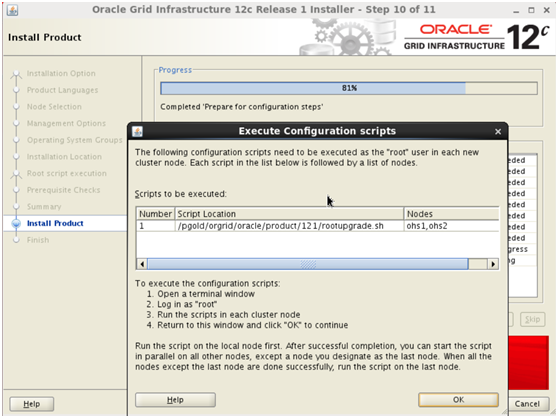Click the Java installer icon in main title bar
This screenshot has width=558, height=418.
coord(12,10)
